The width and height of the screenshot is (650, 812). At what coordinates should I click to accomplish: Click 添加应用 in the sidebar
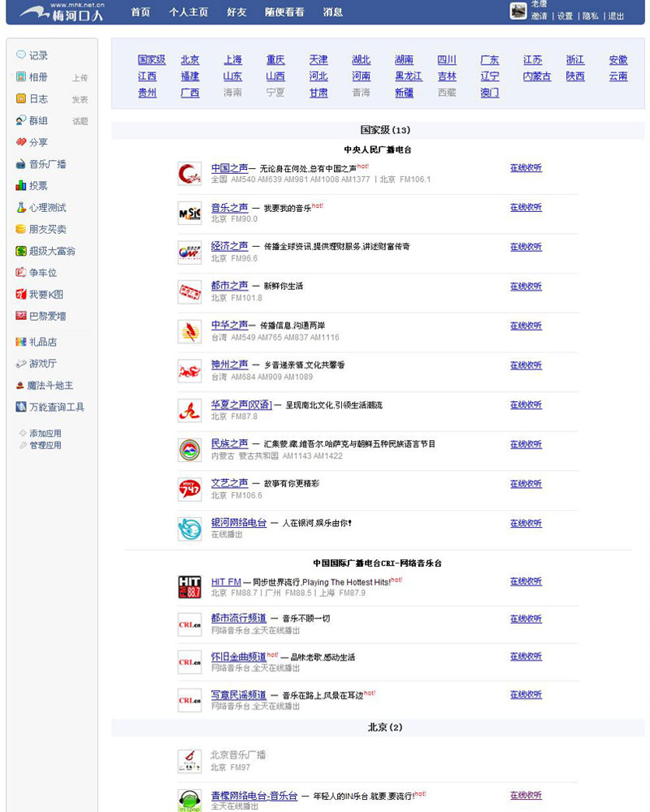pos(45,433)
